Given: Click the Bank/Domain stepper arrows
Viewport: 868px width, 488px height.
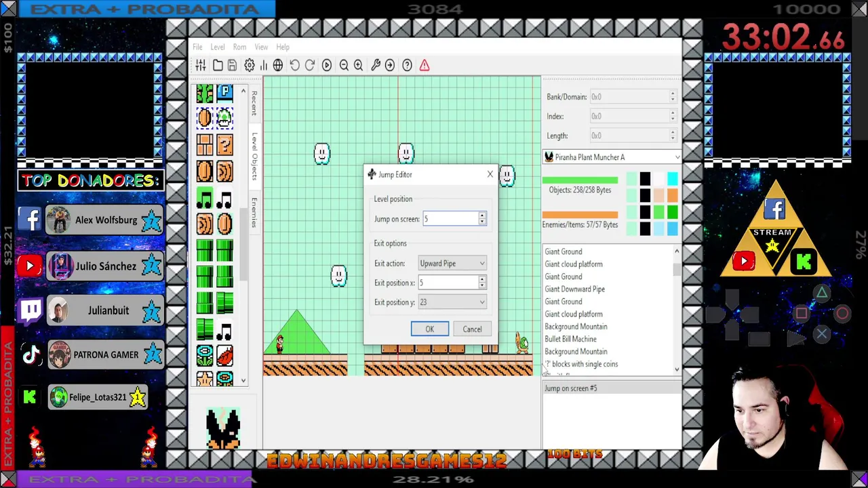Looking at the screenshot, I should click(x=673, y=97).
